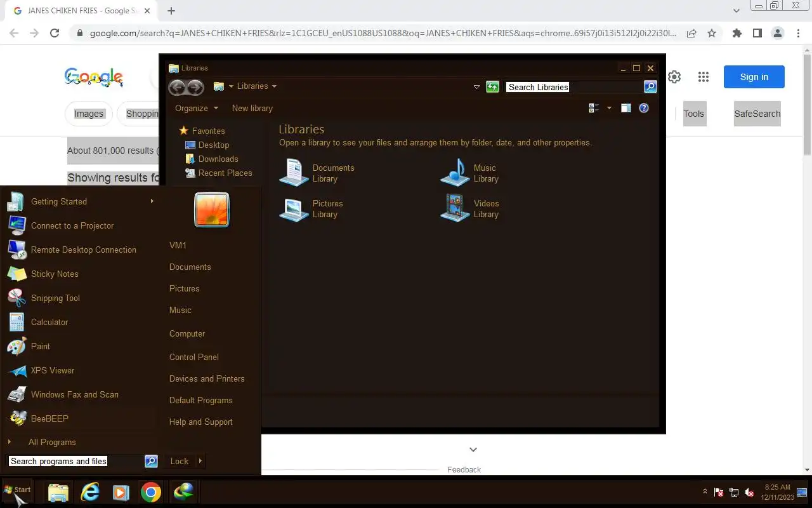This screenshot has width=812, height=508.
Task: Expand more results chevron in Google
Action: click(473, 450)
